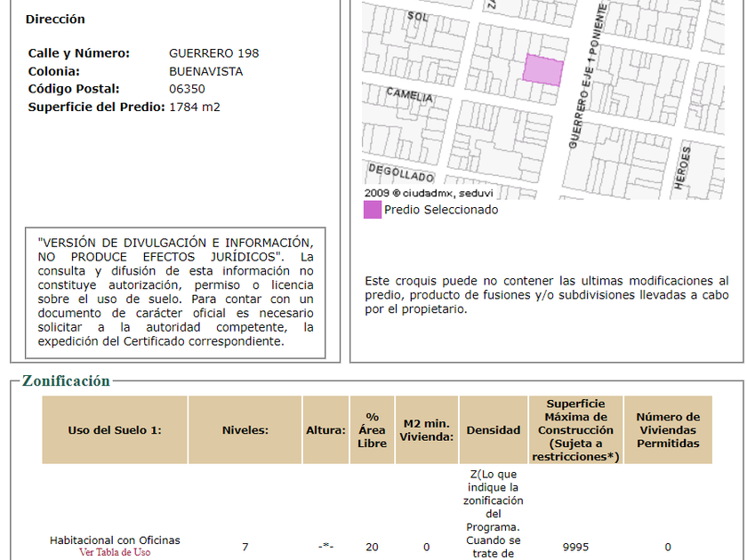The height and width of the screenshot is (560, 747).
Task: Click the Predio Seleccionado legend swatch
Action: pyautogui.click(x=373, y=210)
